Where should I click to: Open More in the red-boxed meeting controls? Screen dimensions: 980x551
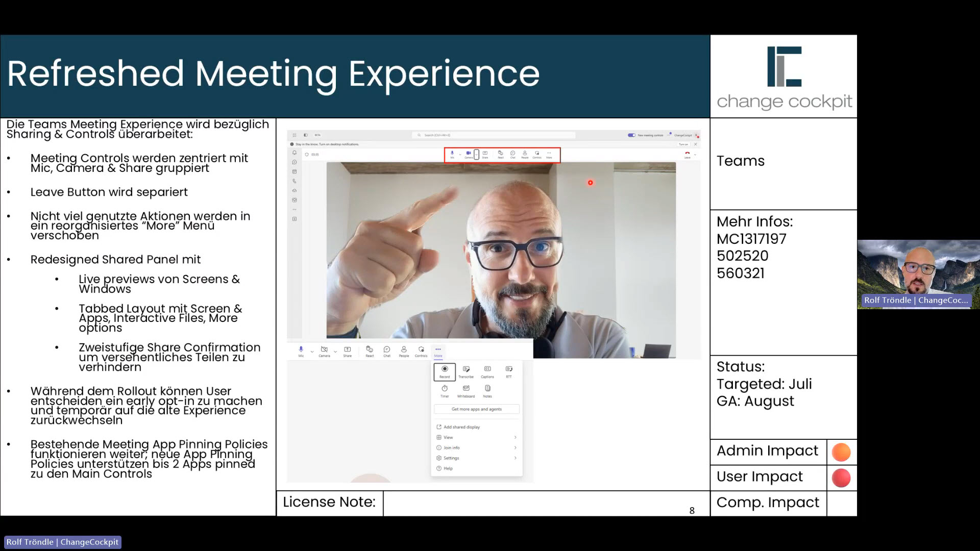(549, 155)
